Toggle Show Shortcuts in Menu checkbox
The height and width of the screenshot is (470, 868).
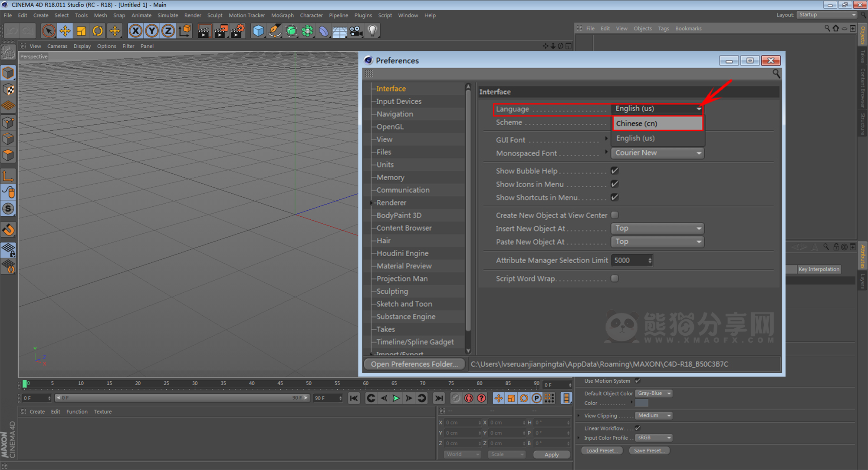(615, 197)
